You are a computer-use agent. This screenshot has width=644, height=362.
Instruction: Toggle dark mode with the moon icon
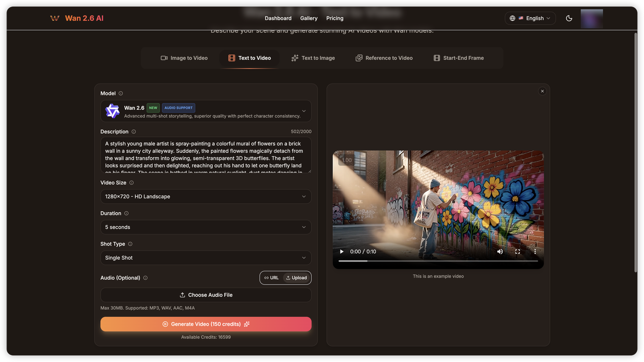[569, 18]
